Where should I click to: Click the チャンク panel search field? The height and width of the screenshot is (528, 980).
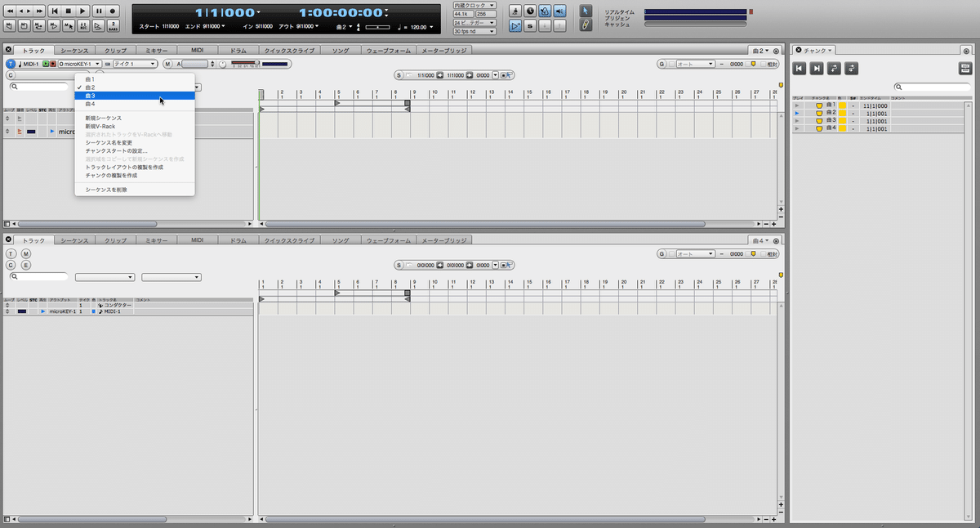(x=932, y=87)
